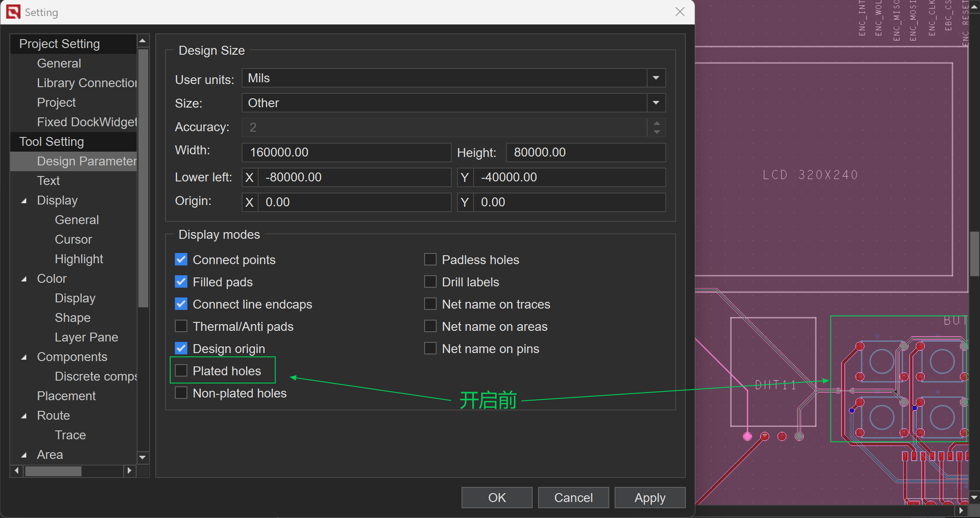The image size is (980, 518).
Task: Click tree scrollbar up arrow
Action: click(x=142, y=41)
